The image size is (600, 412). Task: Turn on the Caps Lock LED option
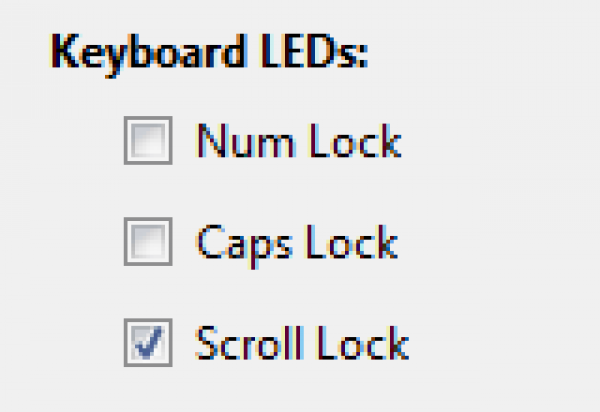tap(148, 242)
